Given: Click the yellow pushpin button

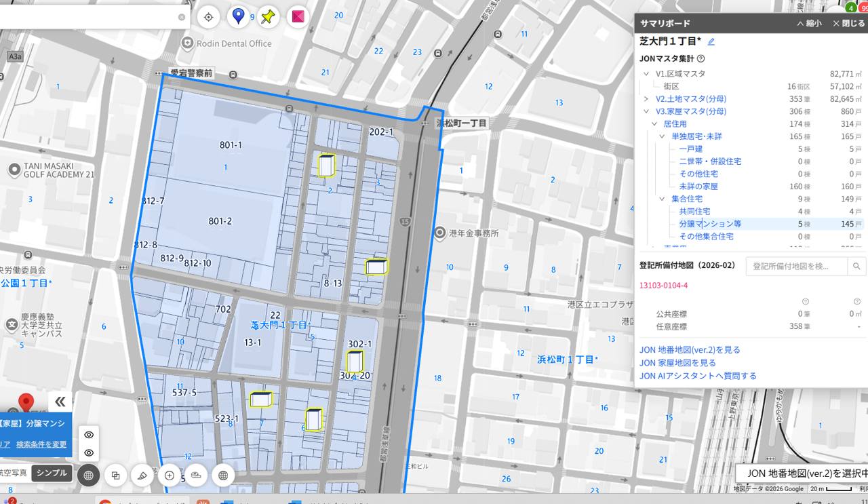Looking at the screenshot, I should [x=268, y=17].
